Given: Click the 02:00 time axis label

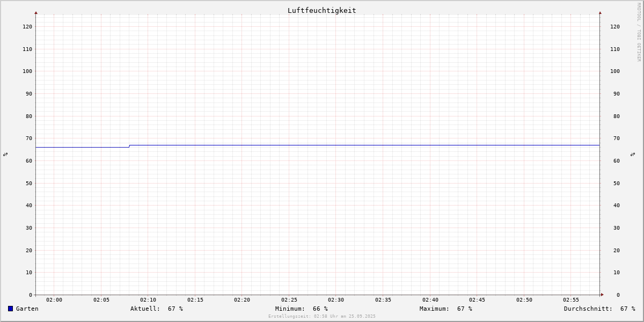Looking at the screenshot, I should click(x=54, y=299).
